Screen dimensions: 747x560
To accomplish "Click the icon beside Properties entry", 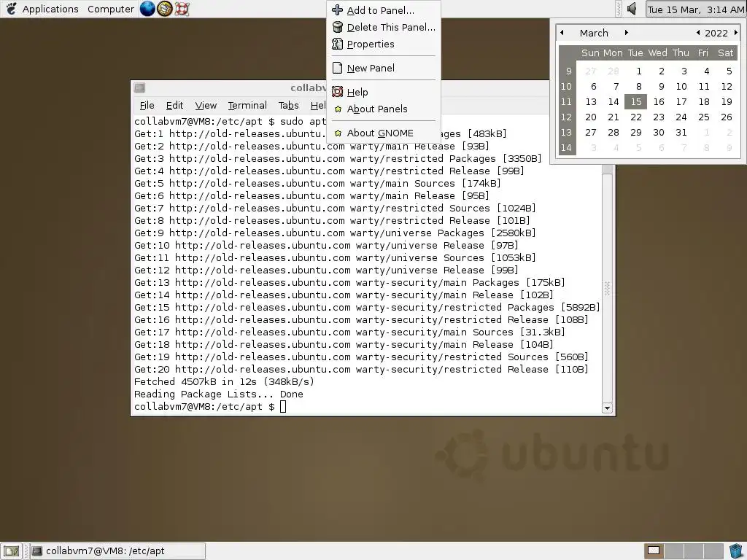I will pyautogui.click(x=337, y=44).
